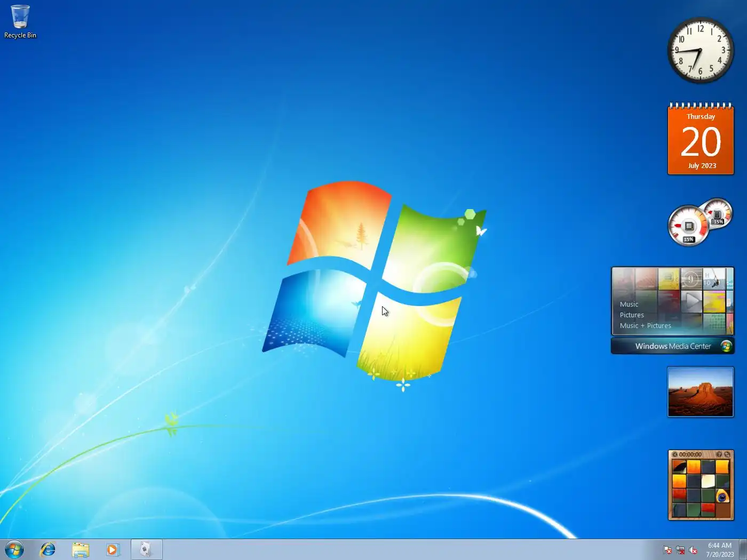The height and width of the screenshot is (560, 747).
Task: Show the puzzle solved picture via question icon
Action: (x=719, y=454)
